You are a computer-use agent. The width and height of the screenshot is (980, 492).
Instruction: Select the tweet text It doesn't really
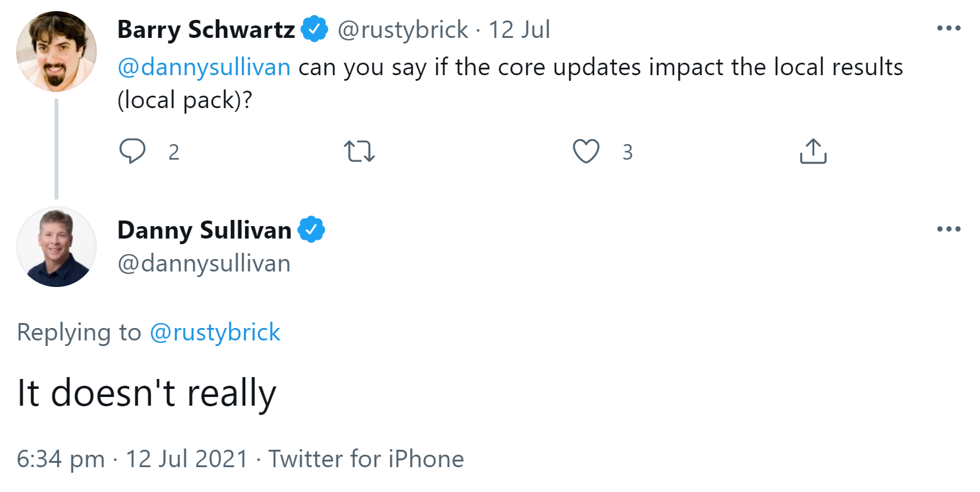(x=147, y=391)
